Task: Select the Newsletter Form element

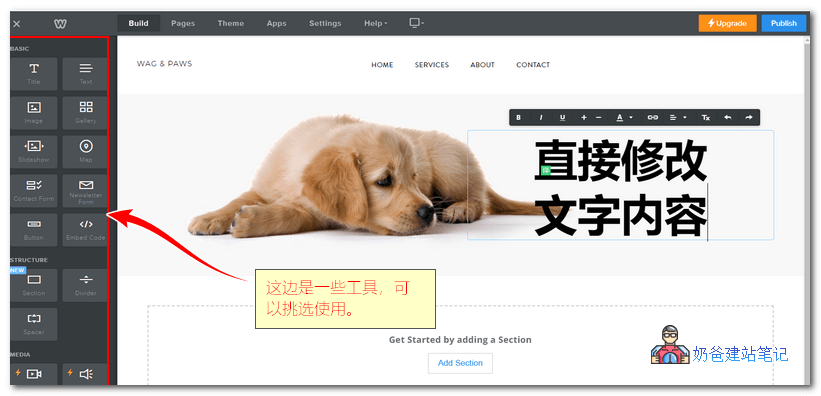Action: tap(85, 191)
